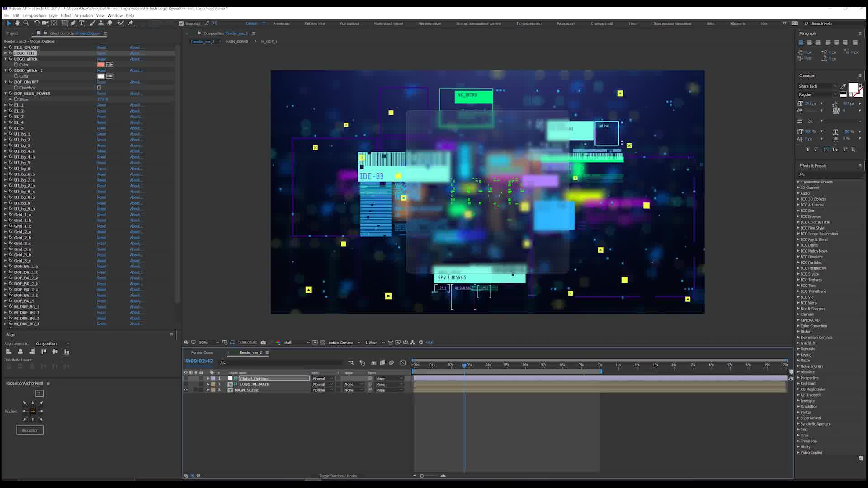Image resolution: width=868 pixels, height=488 pixels.
Task: Open the Animation menu
Action: click(83, 15)
